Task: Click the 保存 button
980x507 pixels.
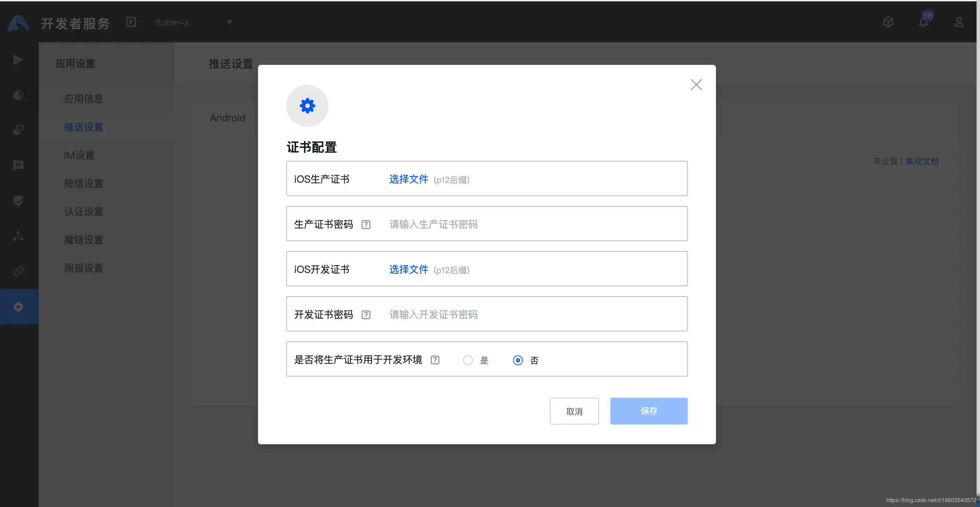Action: [649, 411]
